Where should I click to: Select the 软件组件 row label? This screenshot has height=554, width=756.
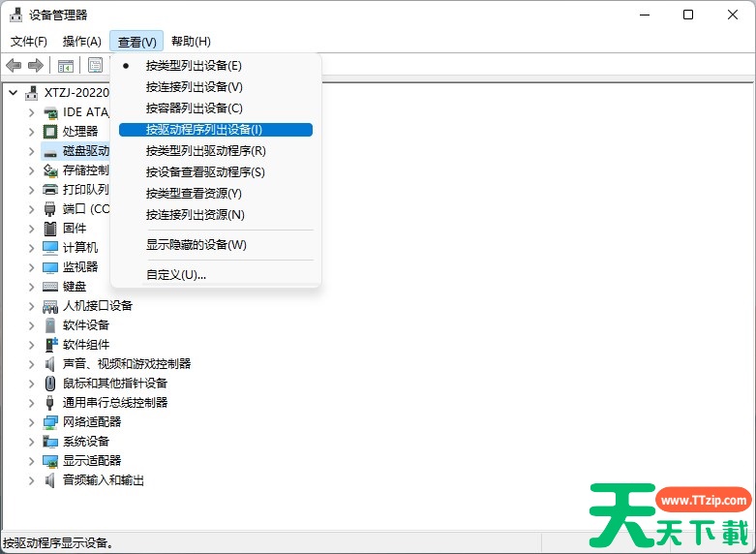86,345
